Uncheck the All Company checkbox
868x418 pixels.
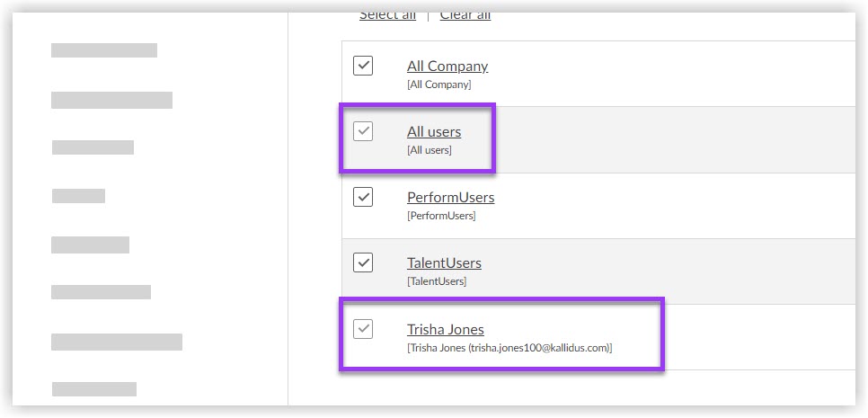tap(363, 66)
